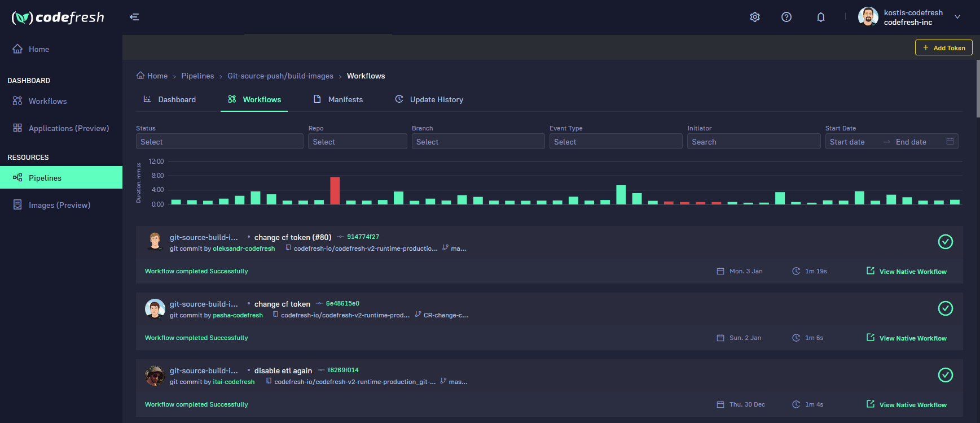Focus the Initiator search field
The width and height of the screenshot is (980, 423).
click(753, 142)
